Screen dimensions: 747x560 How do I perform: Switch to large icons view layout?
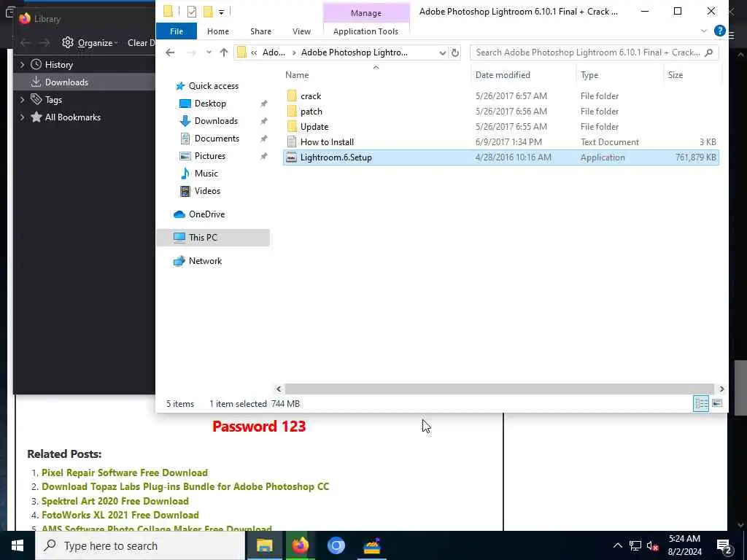(x=717, y=404)
